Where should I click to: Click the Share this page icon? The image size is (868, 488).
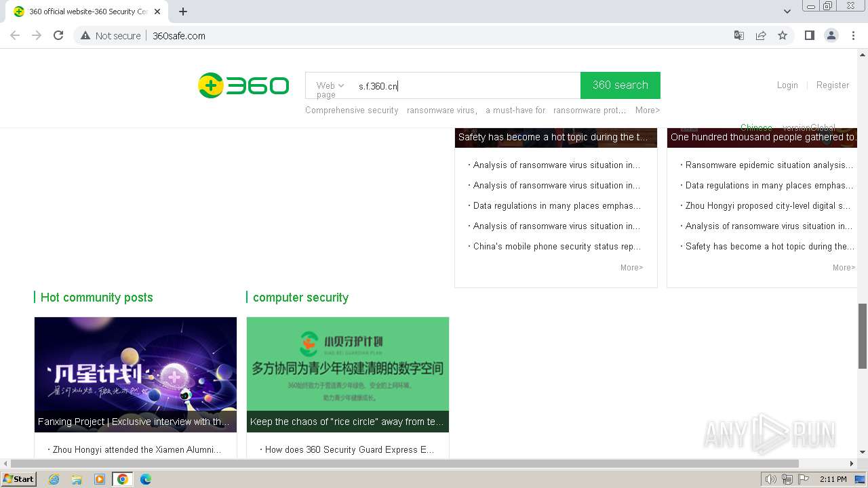click(761, 35)
